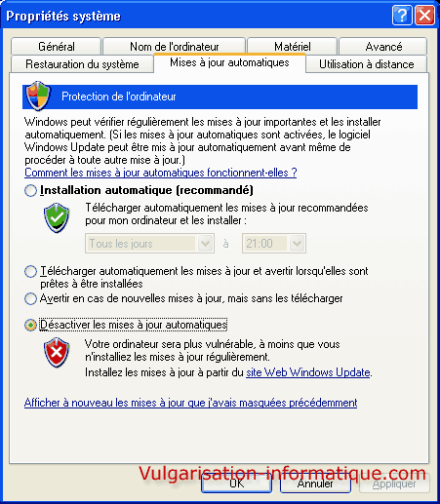Image resolution: width=440 pixels, height=504 pixels.
Task: Open the site Web Windows Update link
Action: click(308, 372)
